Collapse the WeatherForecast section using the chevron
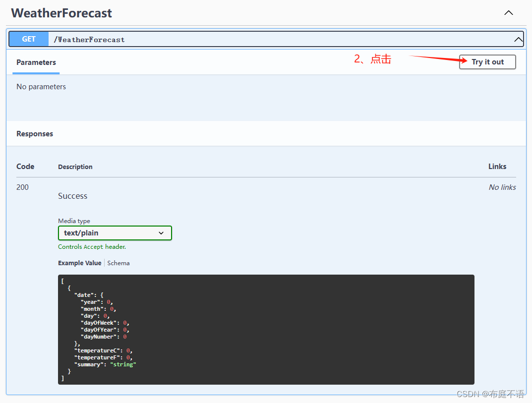 point(508,13)
